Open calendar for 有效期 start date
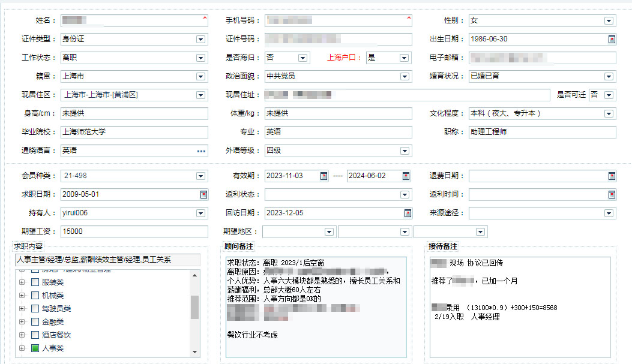The height and width of the screenshot is (364, 632). click(x=324, y=176)
